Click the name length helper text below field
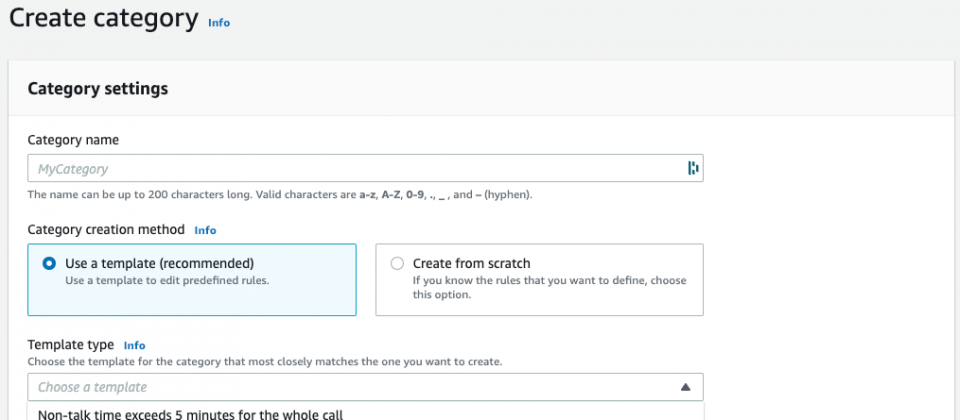960x420 pixels. click(x=280, y=197)
